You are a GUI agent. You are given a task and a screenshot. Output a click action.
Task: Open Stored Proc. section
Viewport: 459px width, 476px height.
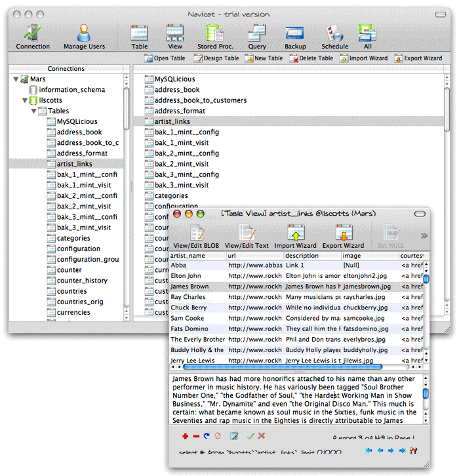[215, 37]
